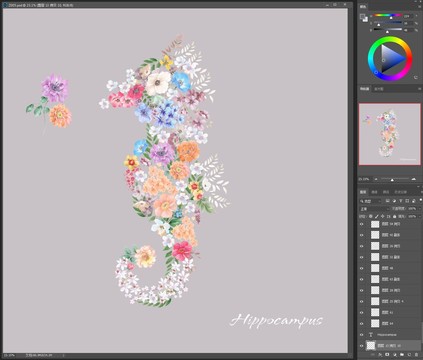This screenshot has width=423, height=360.
Task: Click the foreground/background color squares icon
Action: (364, 18)
